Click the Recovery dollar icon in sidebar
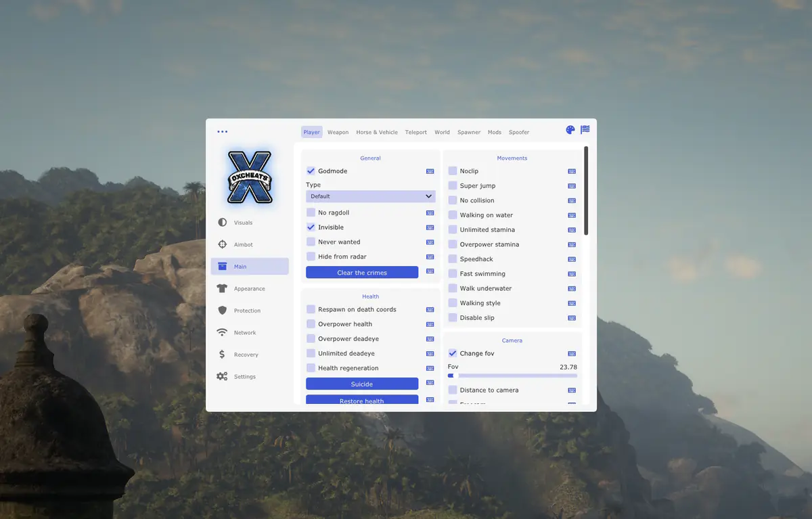This screenshot has height=519, width=812. [222, 355]
